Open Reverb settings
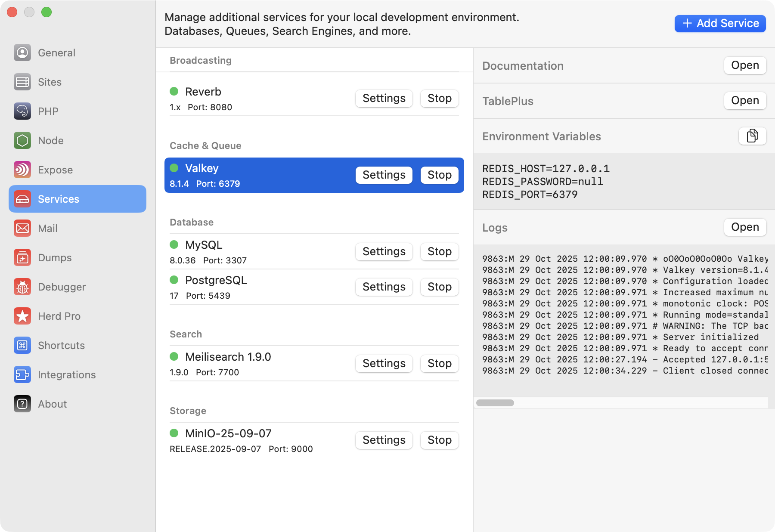This screenshot has height=532, width=775. (x=384, y=98)
